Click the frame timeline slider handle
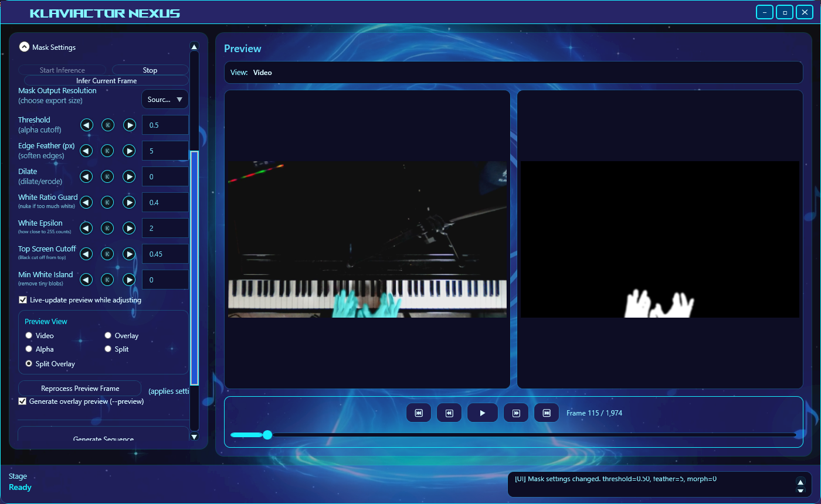Image resolution: width=821 pixels, height=504 pixels. pos(268,435)
